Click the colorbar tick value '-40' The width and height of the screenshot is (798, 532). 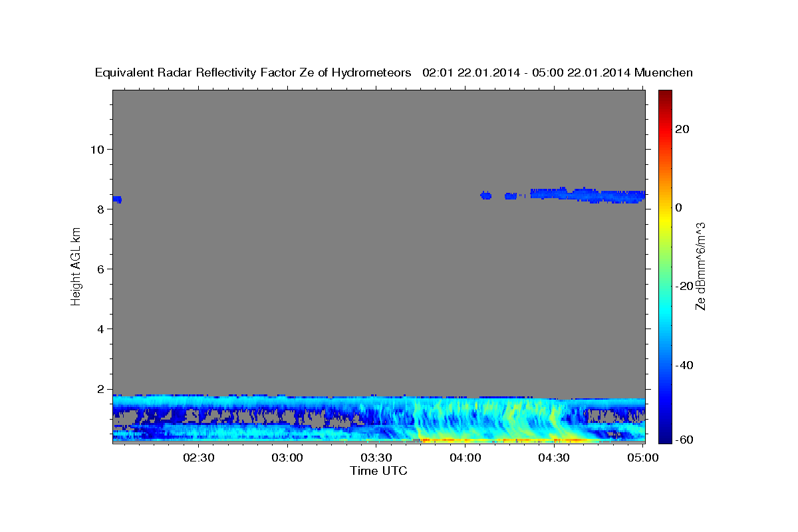(683, 365)
